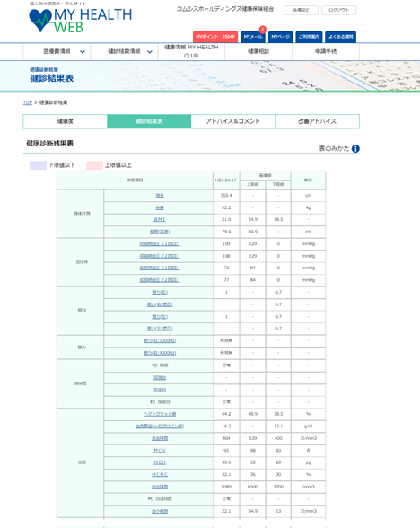The image size is (420, 528).
Task: Open 収縮期血圧(2回目) link
Action: point(160,256)
